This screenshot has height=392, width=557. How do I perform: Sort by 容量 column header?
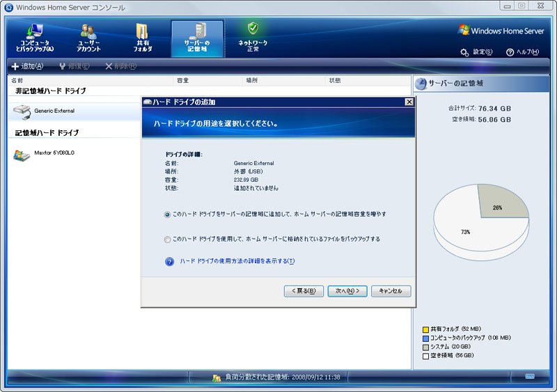(x=182, y=81)
